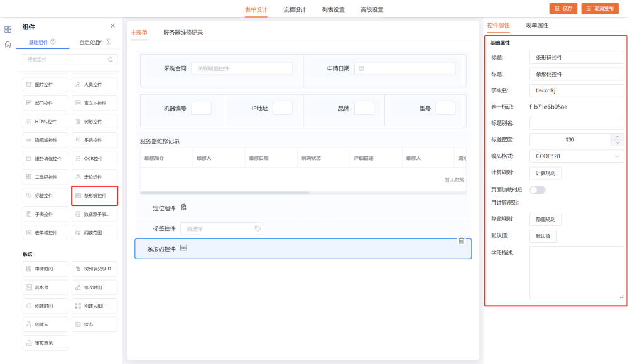The image size is (628, 364).
Task: Click the 字段描述 text area
Action: (576, 272)
